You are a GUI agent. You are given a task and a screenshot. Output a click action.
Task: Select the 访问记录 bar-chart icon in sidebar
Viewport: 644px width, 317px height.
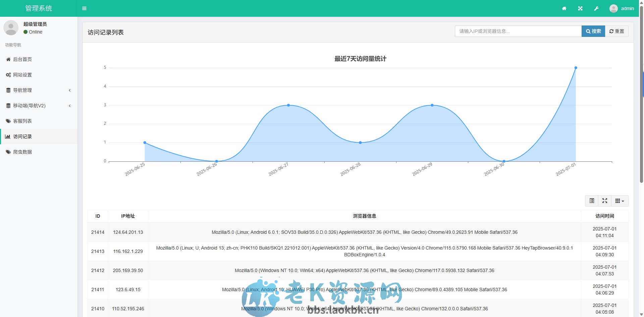click(x=8, y=137)
